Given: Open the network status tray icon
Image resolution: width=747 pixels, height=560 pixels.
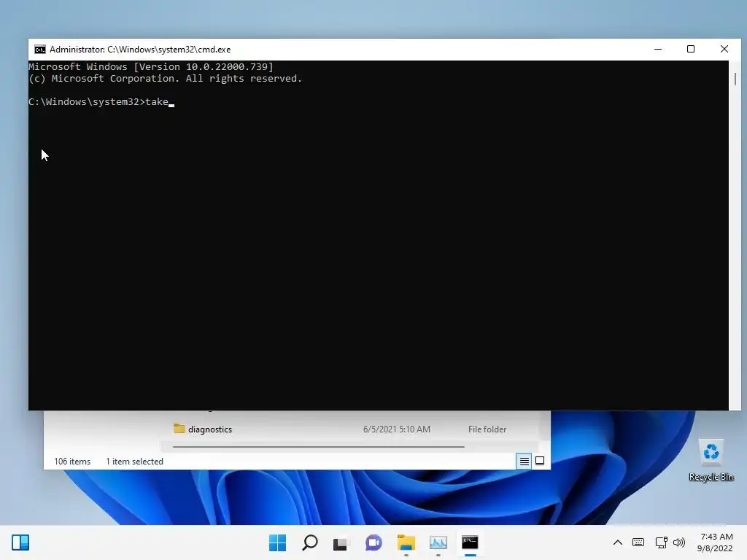Looking at the screenshot, I should tap(661, 542).
